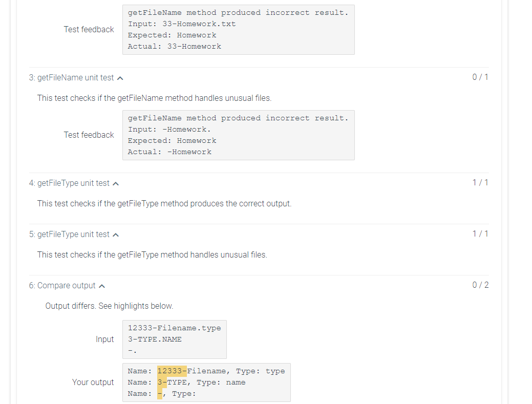Click the Test feedback label for test 3
The image size is (532, 404).
(x=89, y=135)
